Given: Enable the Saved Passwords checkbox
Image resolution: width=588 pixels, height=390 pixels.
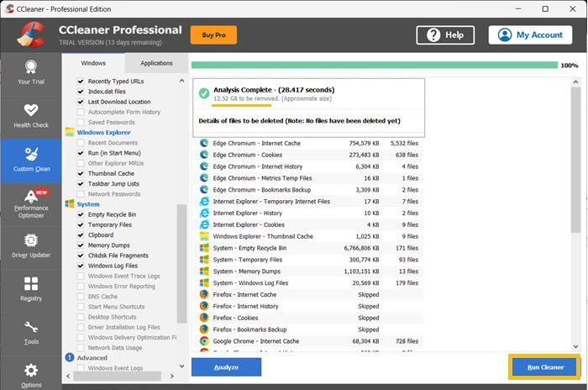Looking at the screenshot, I should tap(81, 123).
